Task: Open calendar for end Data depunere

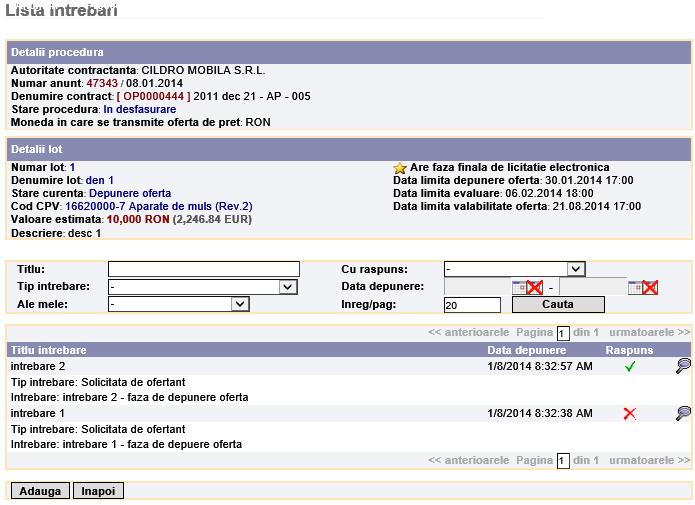Action: click(x=635, y=287)
